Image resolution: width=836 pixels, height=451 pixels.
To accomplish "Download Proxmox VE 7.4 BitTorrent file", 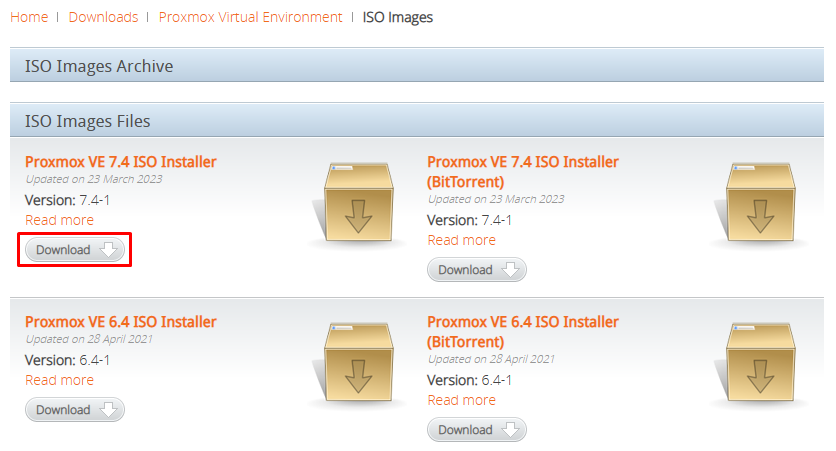I will (x=477, y=270).
